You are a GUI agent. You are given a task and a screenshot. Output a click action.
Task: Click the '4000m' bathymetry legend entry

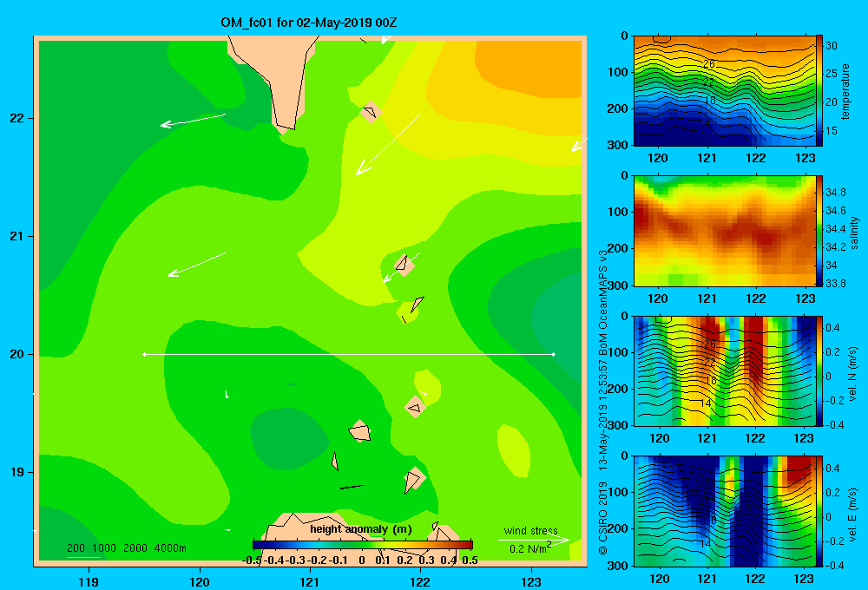pos(170,548)
